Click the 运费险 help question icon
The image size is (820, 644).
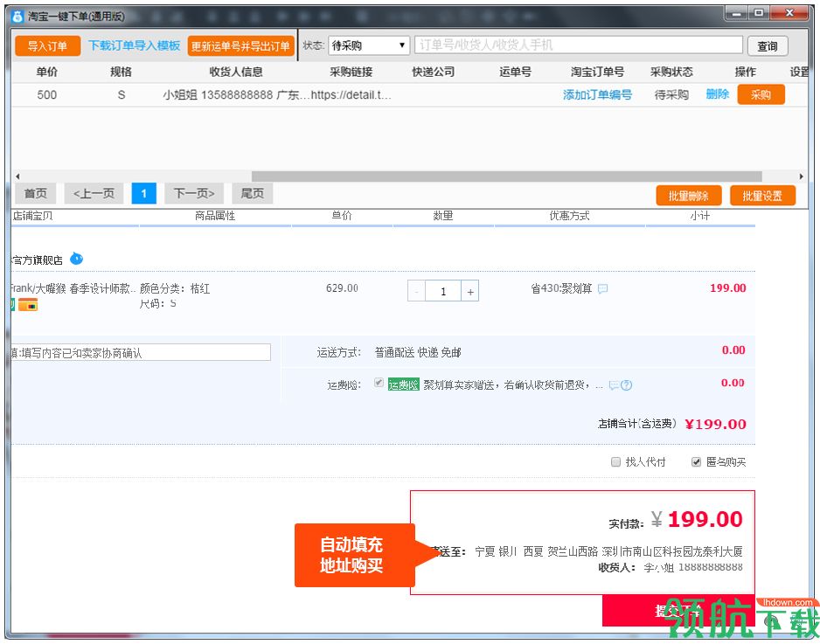pyautogui.click(x=627, y=385)
